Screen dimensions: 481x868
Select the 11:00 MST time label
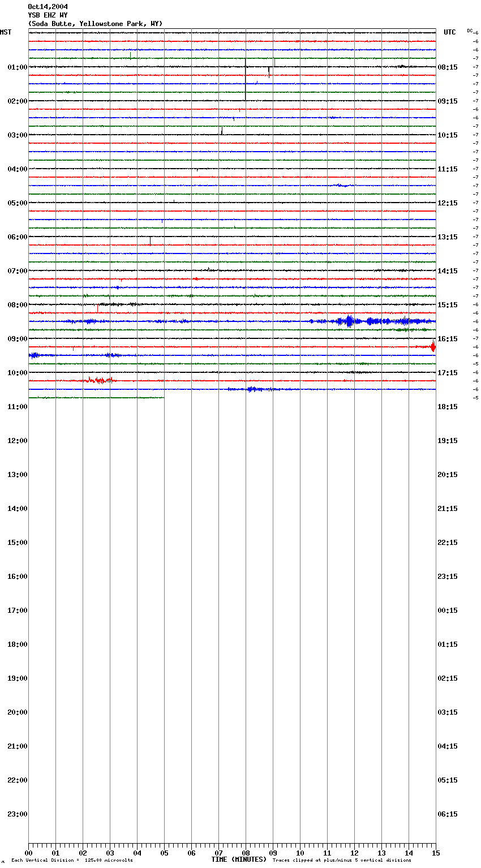pos(18,407)
